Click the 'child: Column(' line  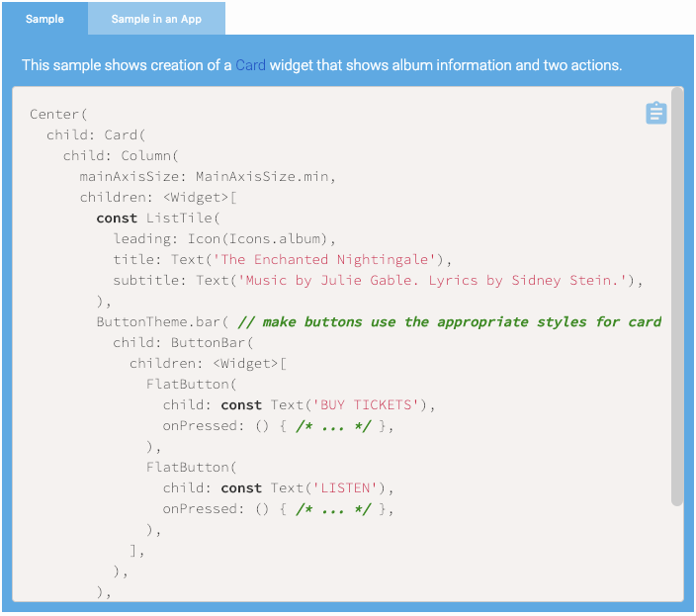(121, 156)
